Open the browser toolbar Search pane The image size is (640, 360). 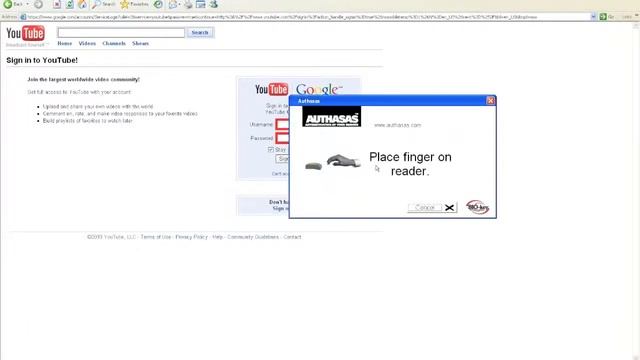point(104,4)
